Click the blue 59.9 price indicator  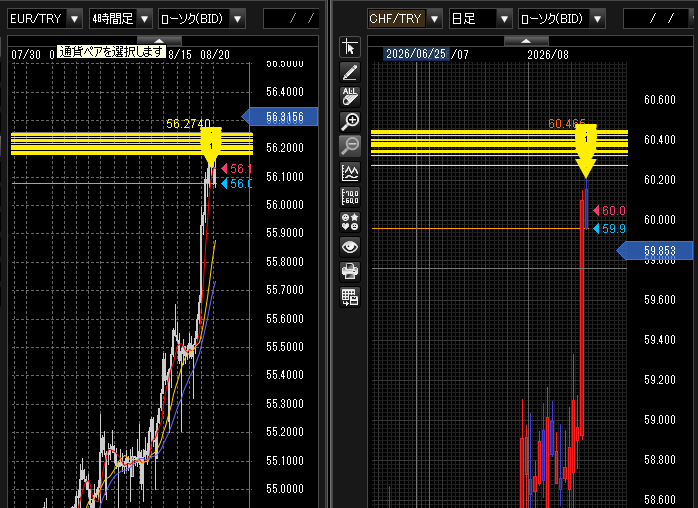(x=609, y=229)
